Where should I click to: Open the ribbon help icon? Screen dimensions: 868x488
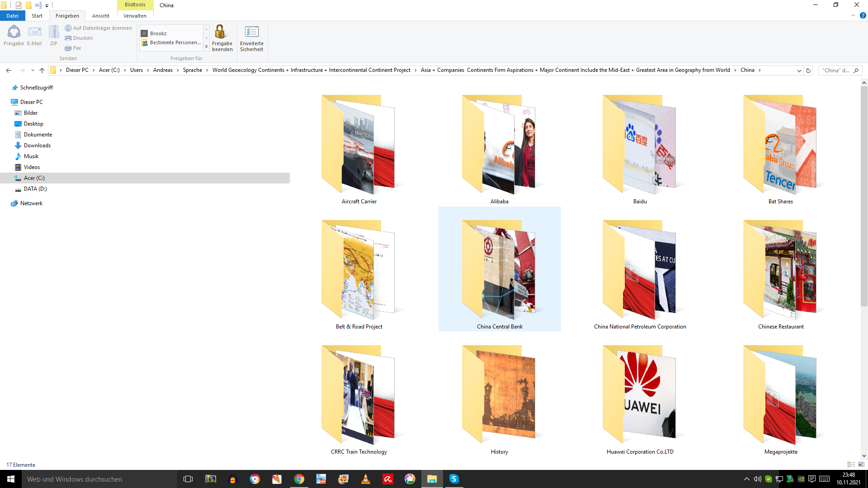tap(863, 15)
